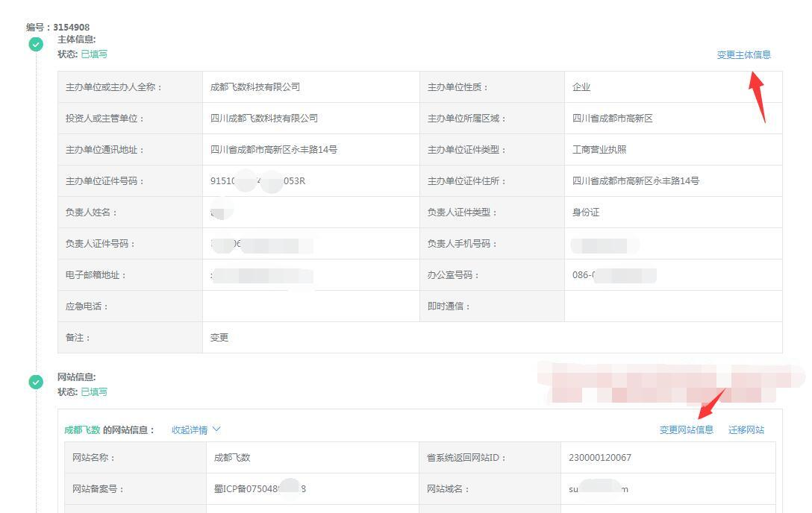Click the 办公室号码 value starting with 086

(613, 275)
